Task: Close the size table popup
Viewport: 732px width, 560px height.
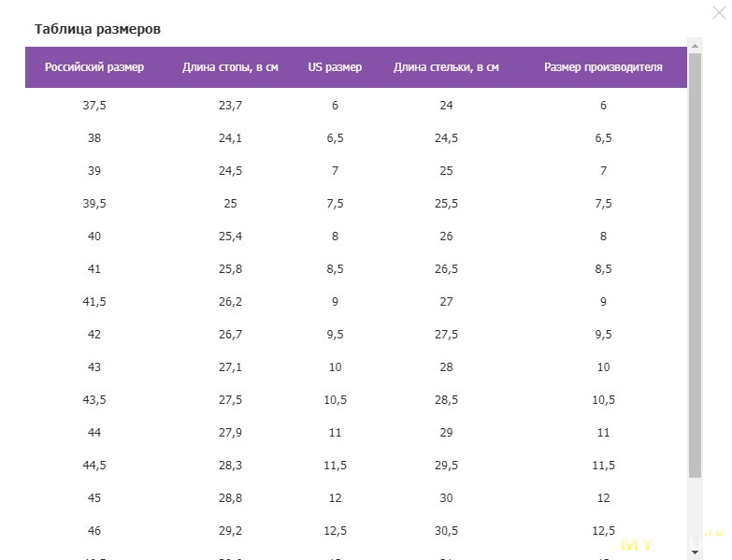Action: coord(720,12)
